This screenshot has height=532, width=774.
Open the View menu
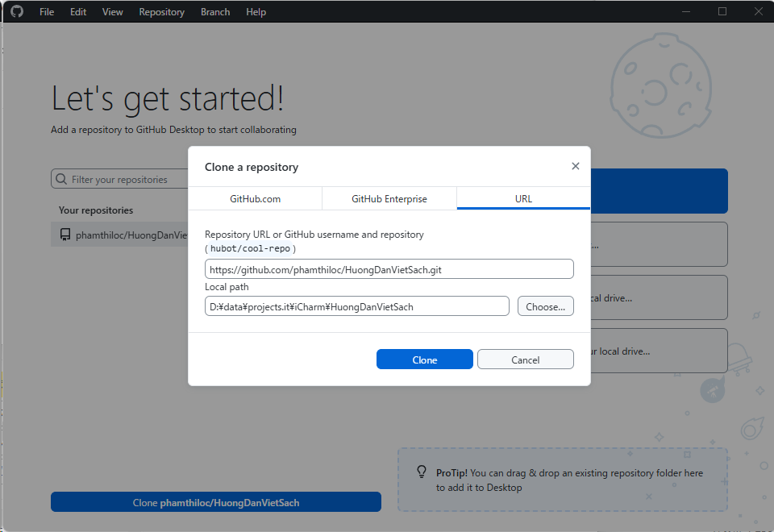tap(113, 12)
